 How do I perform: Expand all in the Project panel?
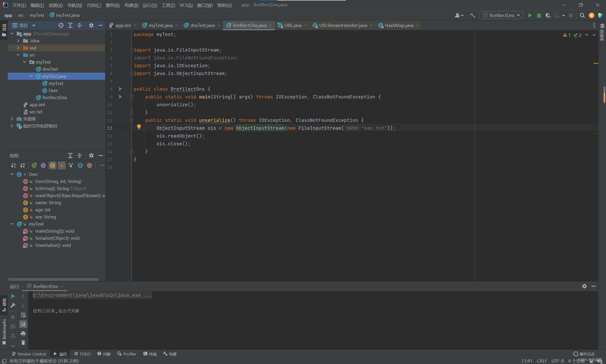[70, 25]
